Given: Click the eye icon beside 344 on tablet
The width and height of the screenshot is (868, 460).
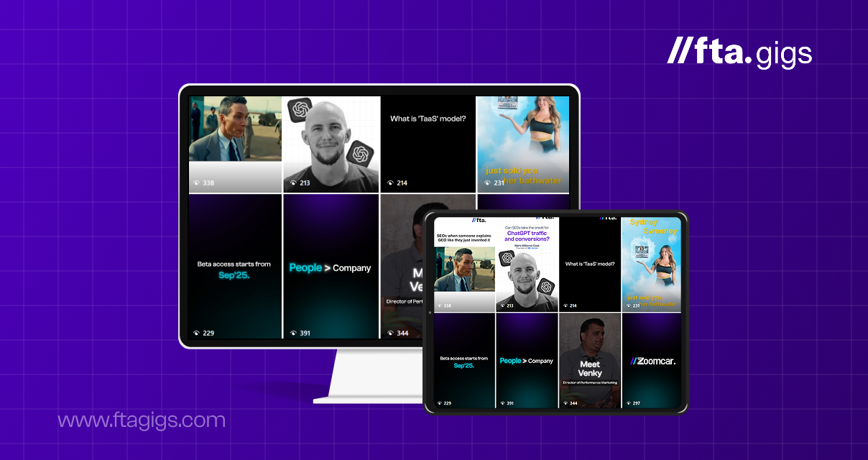Looking at the screenshot, I should 564,403.
